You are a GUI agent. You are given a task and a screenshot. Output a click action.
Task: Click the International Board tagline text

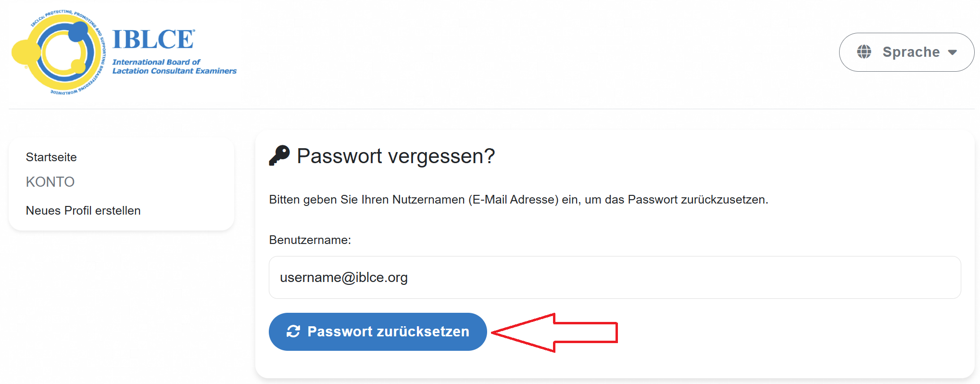(175, 66)
